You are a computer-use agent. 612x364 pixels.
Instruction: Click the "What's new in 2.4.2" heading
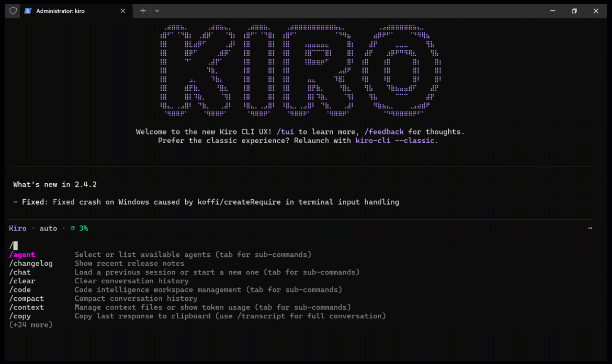(x=55, y=184)
